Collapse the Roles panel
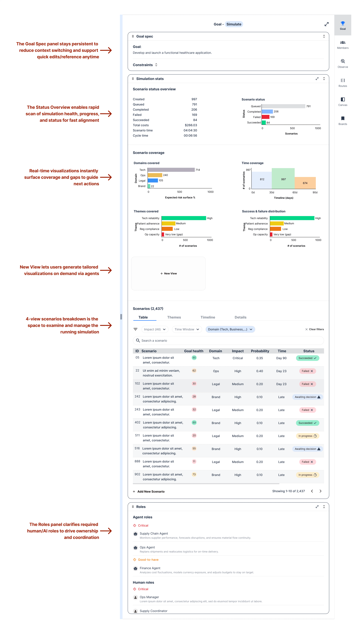This screenshot has height=640, width=364. click(x=324, y=506)
